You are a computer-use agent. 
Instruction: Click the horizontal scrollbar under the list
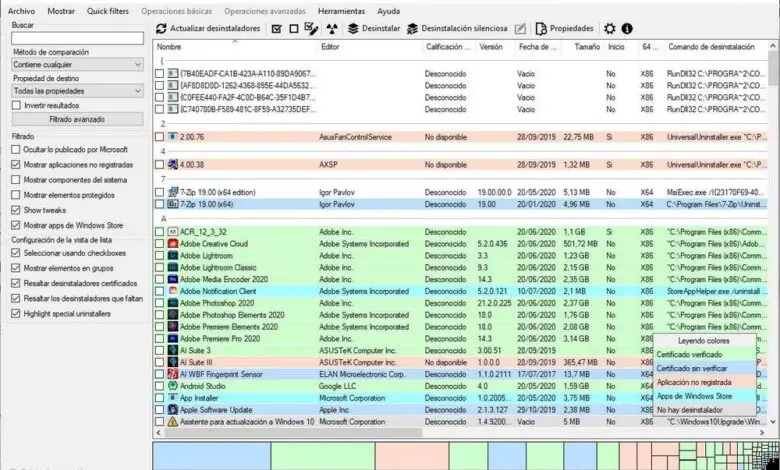click(293, 433)
